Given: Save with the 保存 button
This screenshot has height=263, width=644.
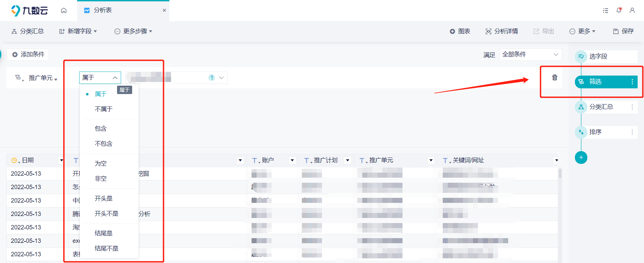Looking at the screenshot, I should click(x=624, y=31).
